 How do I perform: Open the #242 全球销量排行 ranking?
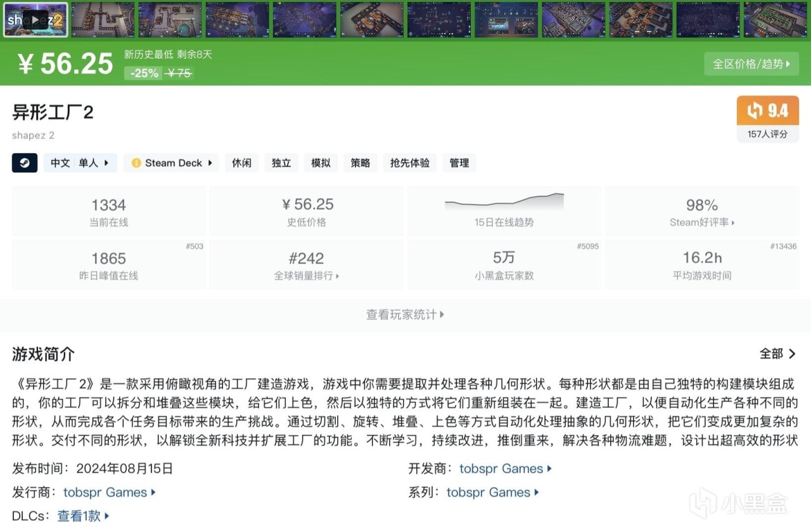click(307, 265)
